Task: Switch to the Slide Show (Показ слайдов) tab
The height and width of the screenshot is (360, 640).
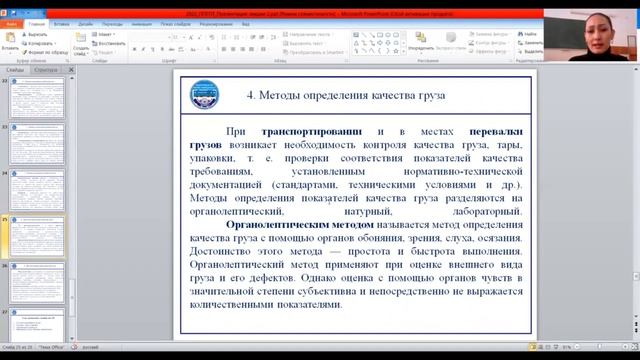Action: pyautogui.click(x=176, y=24)
